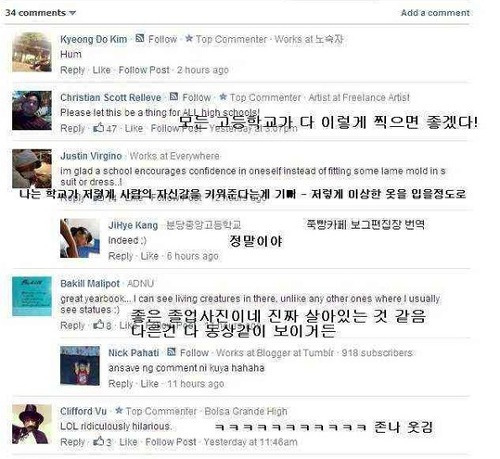
Task: Click the Follow feed icon next to Nick Pahati
Action: pyautogui.click(x=171, y=352)
